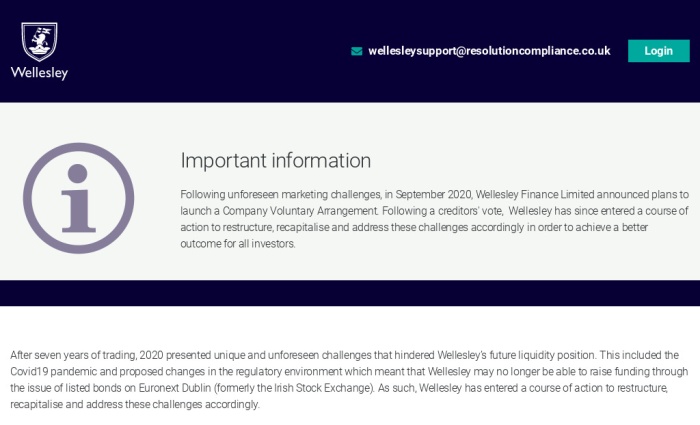The image size is (700, 425).
Task: Click the large circled information icon
Action: coord(79,198)
